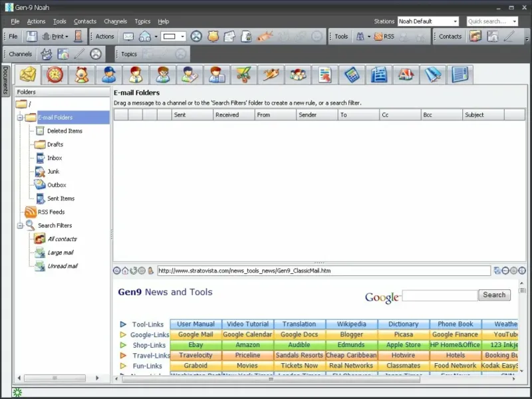Select the orange fish tab
Image resolution: width=532 pixels, height=399 pixels.
(x=271, y=74)
